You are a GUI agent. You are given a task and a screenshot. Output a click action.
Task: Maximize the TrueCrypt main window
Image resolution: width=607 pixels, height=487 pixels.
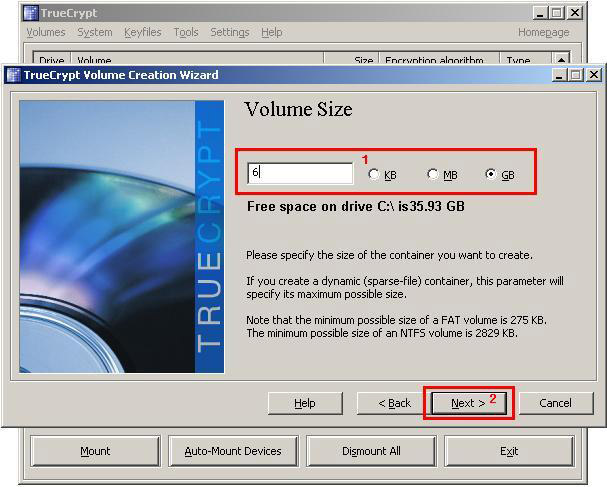pyautogui.click(x=557, y=13)
